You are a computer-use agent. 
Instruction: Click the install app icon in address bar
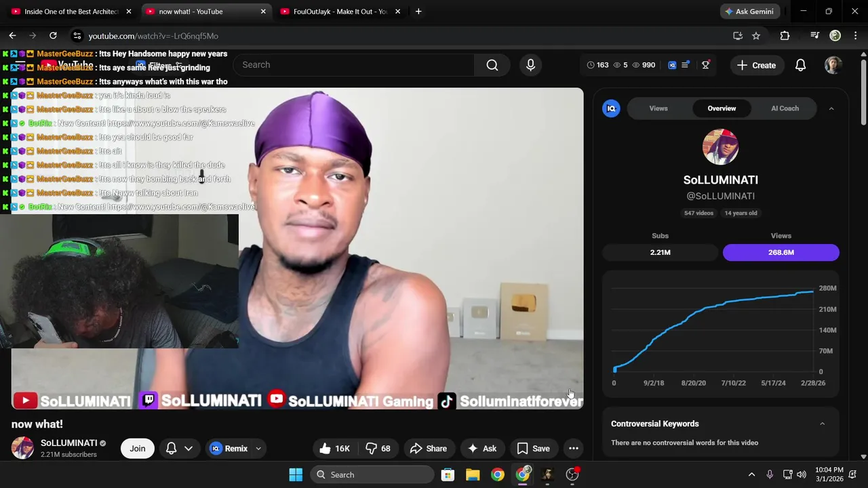tap(738, 36)
